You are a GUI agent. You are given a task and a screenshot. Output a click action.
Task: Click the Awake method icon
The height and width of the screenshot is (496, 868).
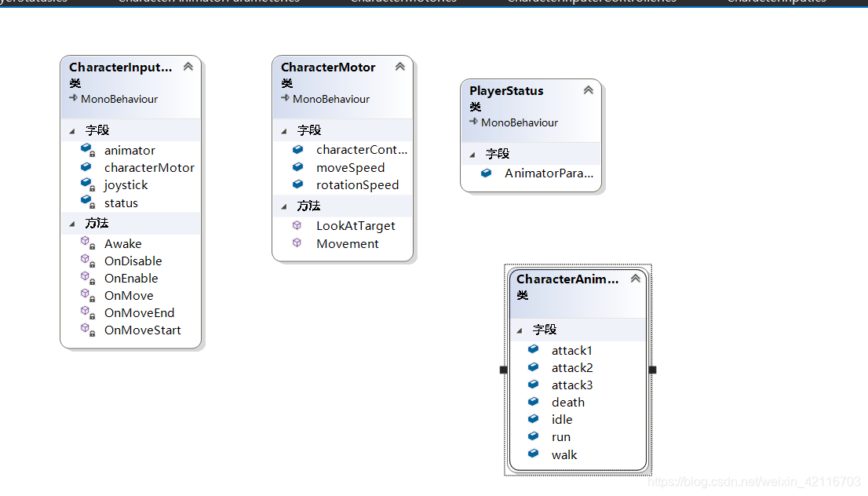pos(87,243)
